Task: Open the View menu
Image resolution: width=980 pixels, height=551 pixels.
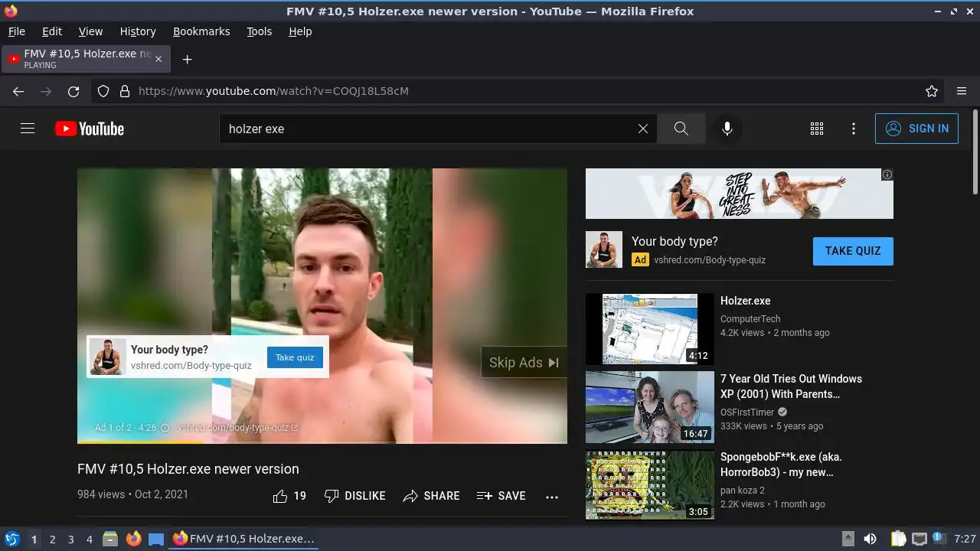Action: (x=90, y=31)
